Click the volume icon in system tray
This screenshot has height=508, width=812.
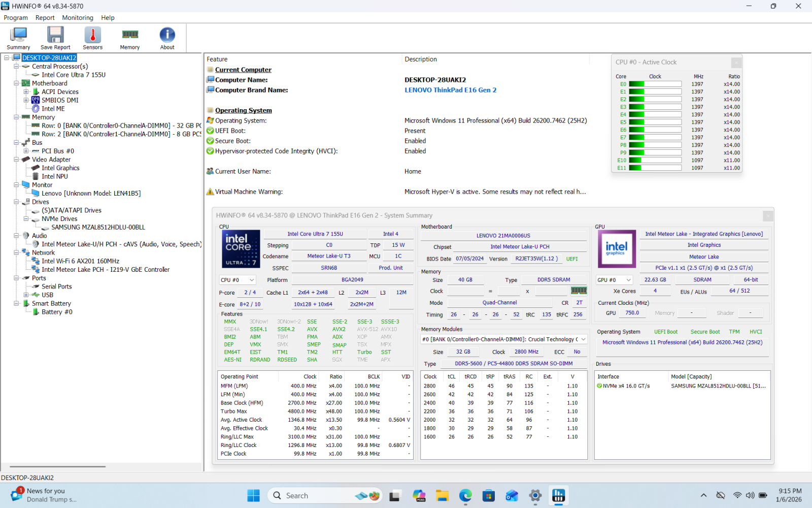[x=750, y=495]
